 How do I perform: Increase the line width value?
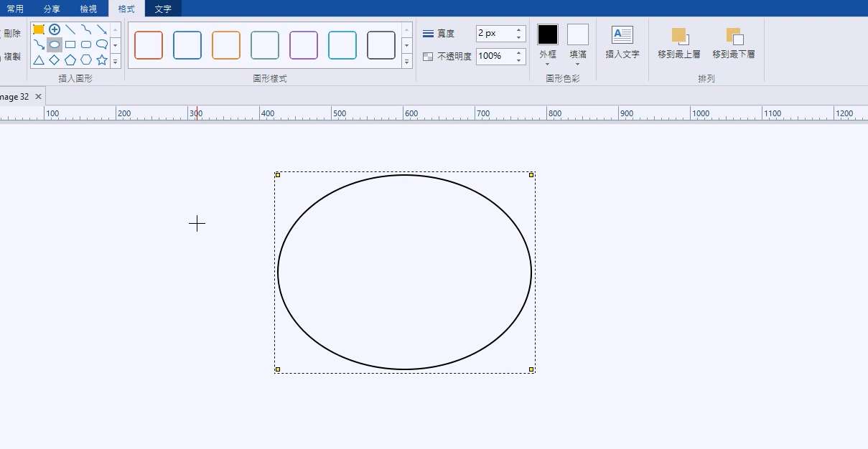[519, 30]
